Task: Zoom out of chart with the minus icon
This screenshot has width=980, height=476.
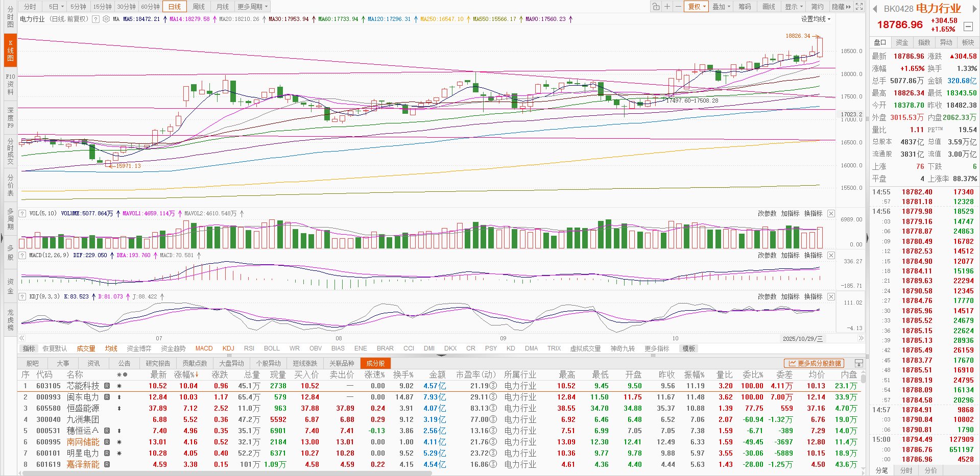Action: pyautogui.click(x=678, y=6)
